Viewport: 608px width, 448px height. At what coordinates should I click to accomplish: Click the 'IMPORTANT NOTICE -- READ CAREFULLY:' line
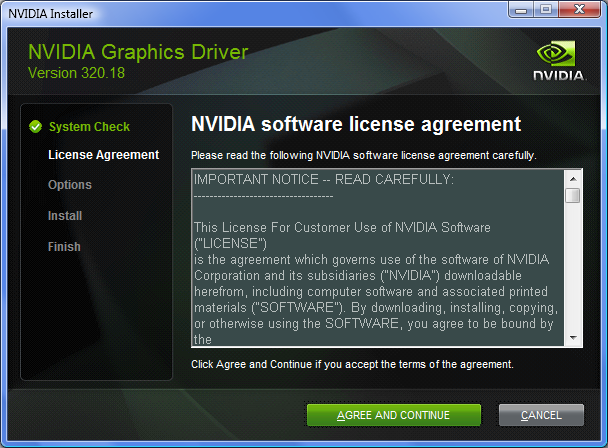click(324, 180)
